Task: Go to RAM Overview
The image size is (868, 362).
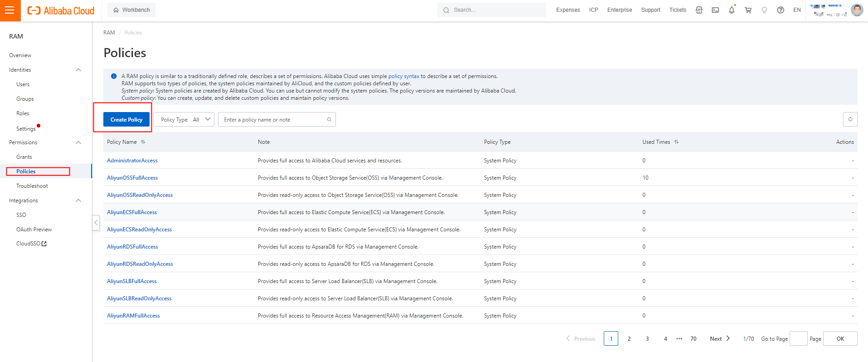Action: [x=20, y=55]
